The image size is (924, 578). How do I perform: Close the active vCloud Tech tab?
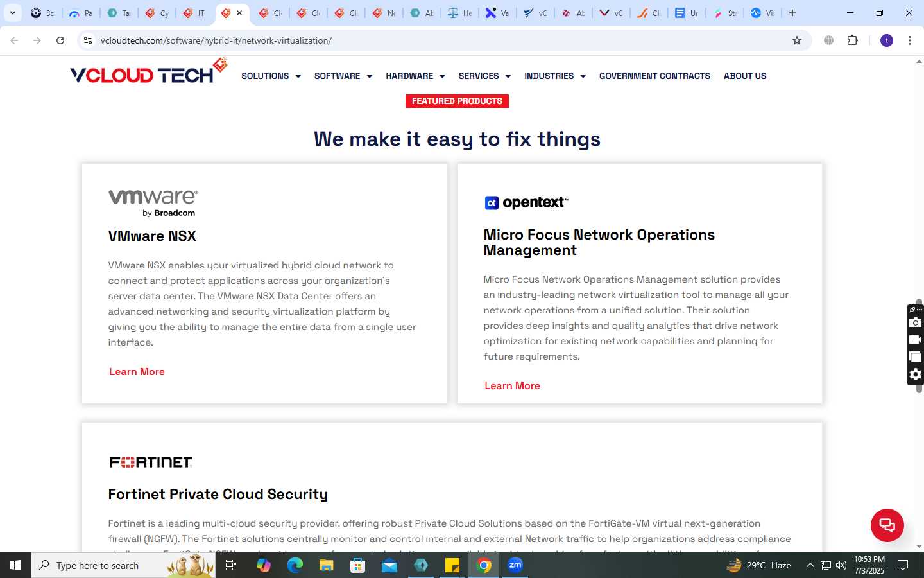click(x=239, y=13)
